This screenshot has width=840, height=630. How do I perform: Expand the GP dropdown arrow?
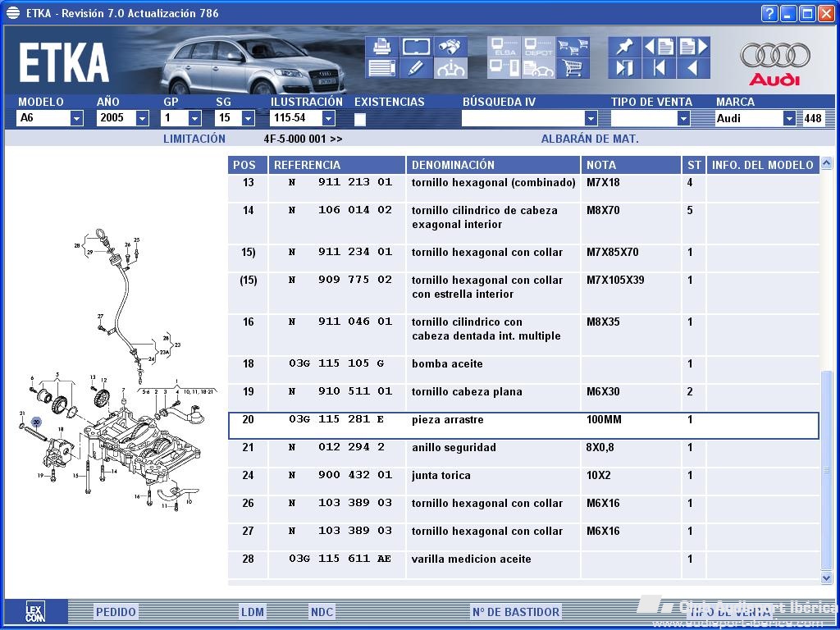click(x=194, y=118)
